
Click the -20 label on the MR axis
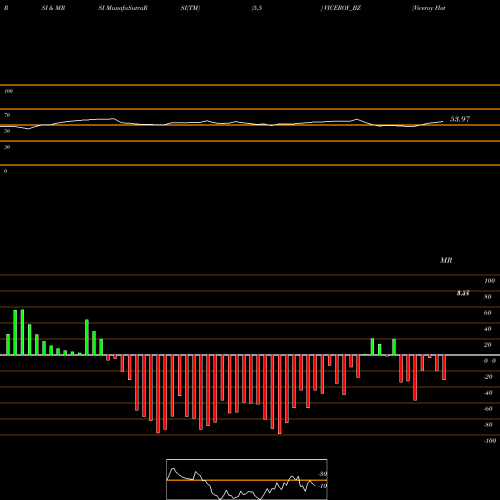pos(488,377)
